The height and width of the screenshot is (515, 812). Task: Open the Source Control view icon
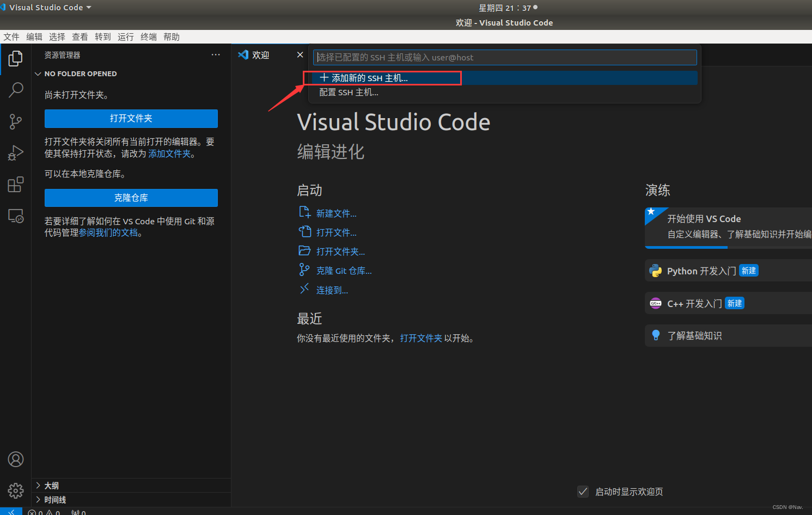(x=16, y=121)
